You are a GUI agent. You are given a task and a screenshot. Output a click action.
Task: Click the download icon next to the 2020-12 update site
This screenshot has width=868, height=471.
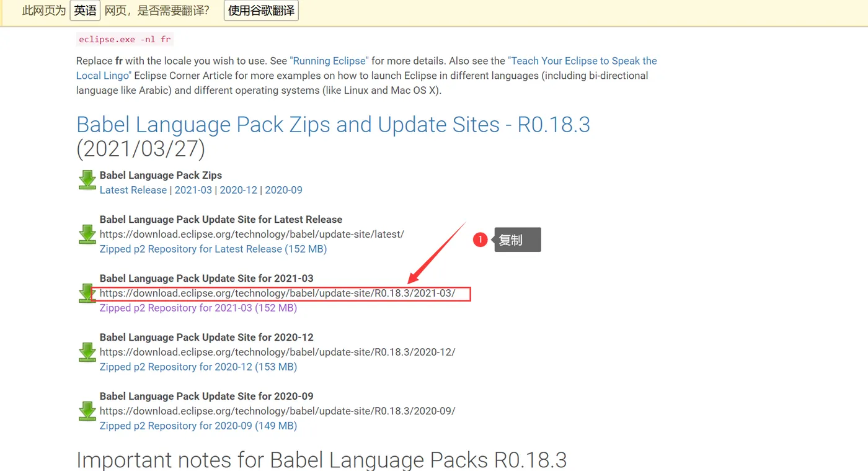click(87, 352)
